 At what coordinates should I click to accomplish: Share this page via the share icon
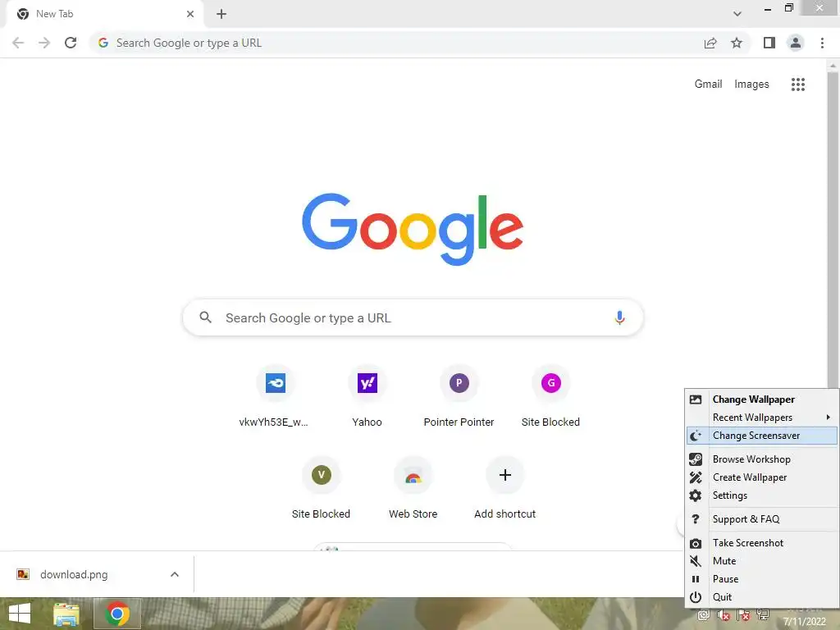click(710, 43)
